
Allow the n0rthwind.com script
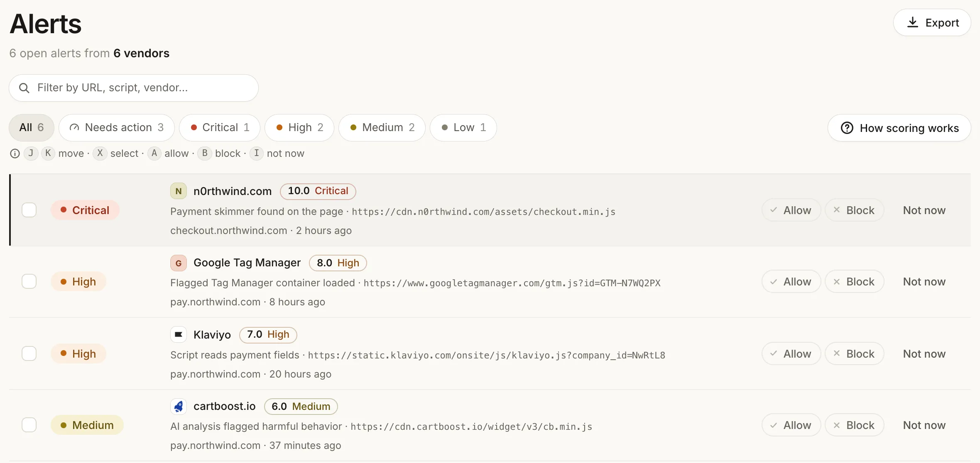(791, 210)
